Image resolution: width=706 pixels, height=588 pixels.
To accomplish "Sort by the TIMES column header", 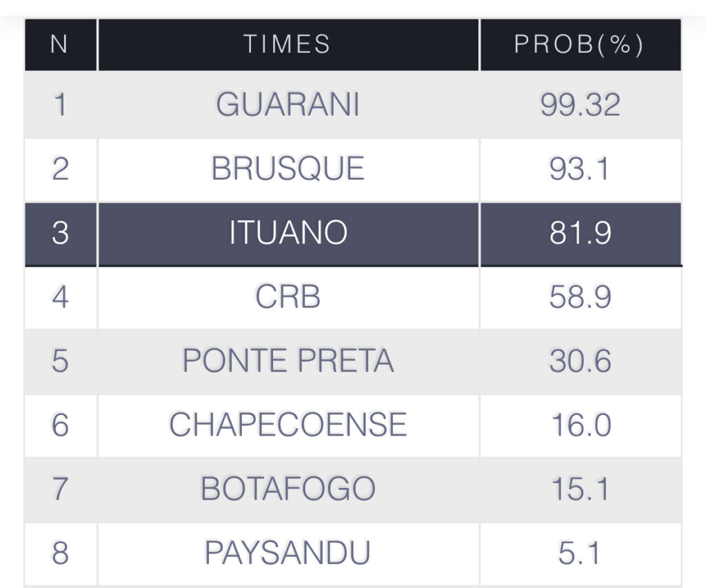I will coord(288,45).
